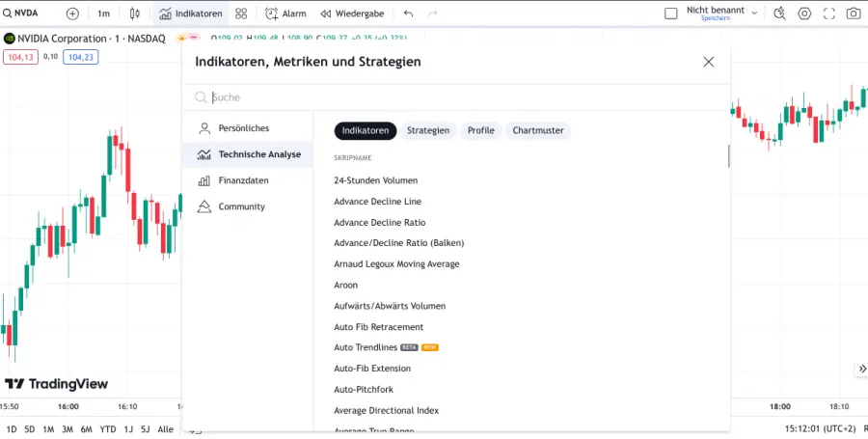The image size is (868, 439).
Task: Click the plus icon to compare symbols
Action: click(x=72, y=14)
